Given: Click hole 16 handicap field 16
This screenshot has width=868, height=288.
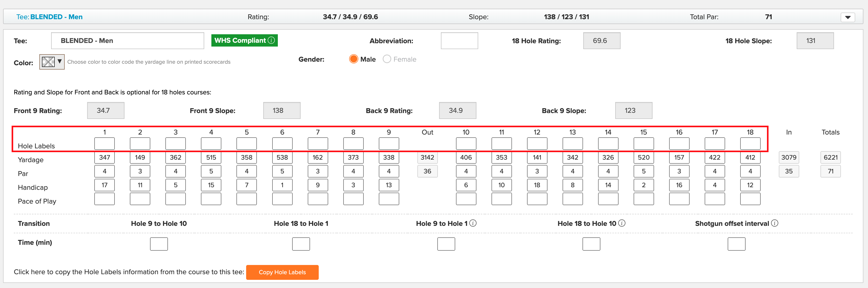Looking at the screenshot, I should pos(679,185).
